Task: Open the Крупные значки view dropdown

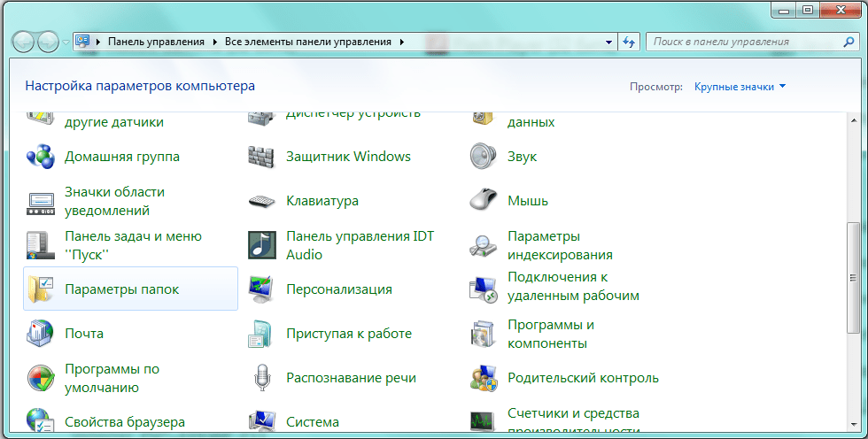Action: 740,87
